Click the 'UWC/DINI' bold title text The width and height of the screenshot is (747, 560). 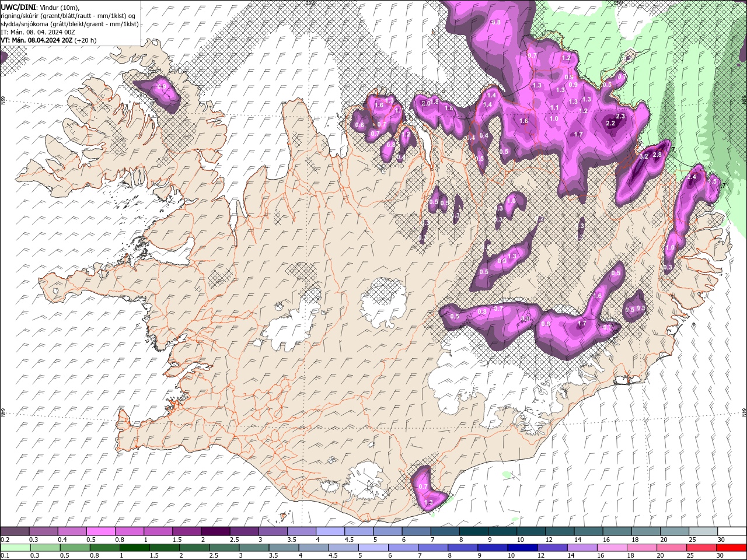tap(18, 7)
